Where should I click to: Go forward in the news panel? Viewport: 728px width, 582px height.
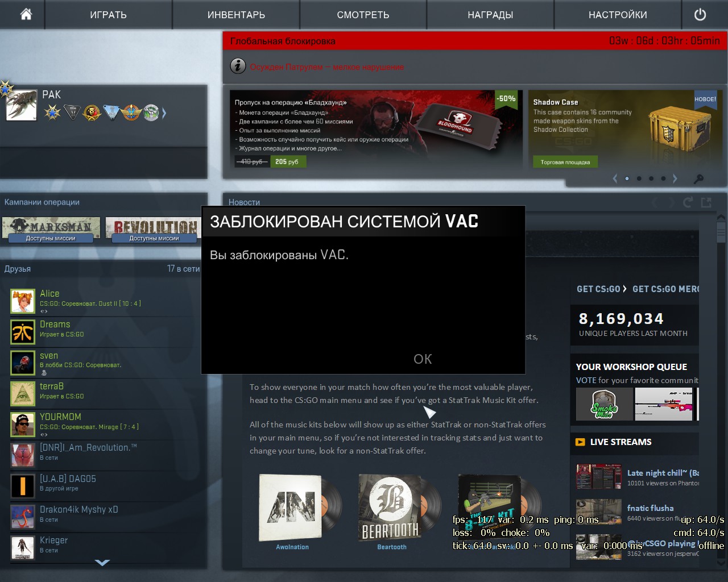(671, 202)
